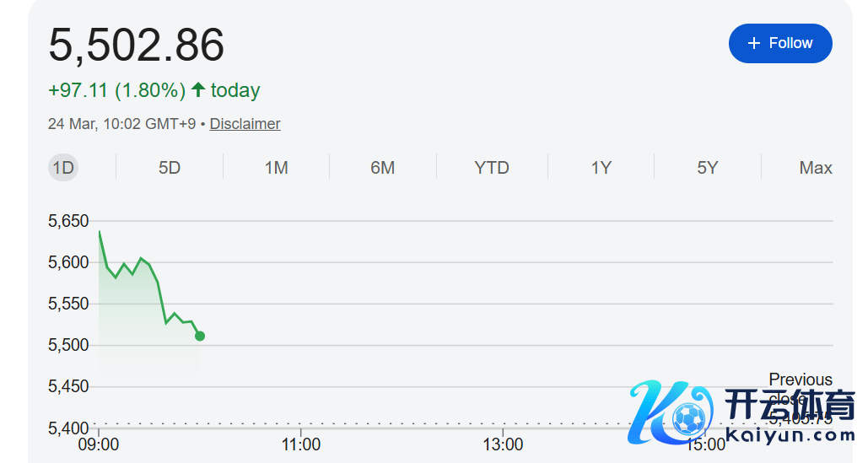Switch to the 1M chart range
Screen dimensions: 868x463
[x=276, y=168]
